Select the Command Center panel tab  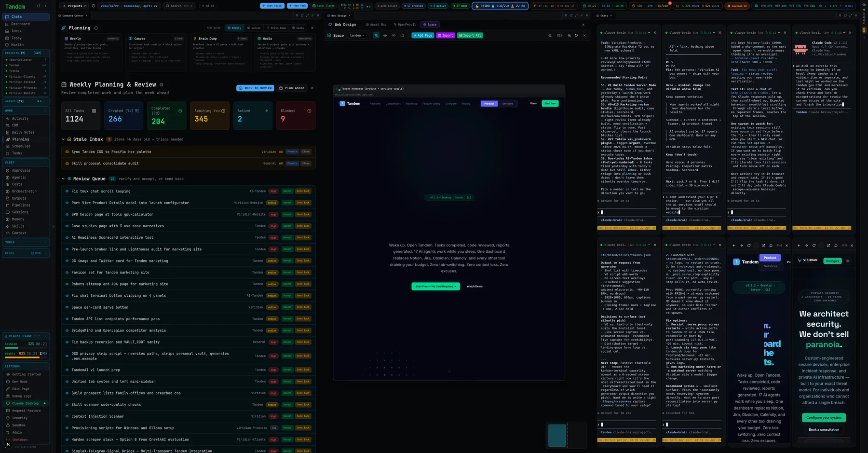click(x=72, y=15)
